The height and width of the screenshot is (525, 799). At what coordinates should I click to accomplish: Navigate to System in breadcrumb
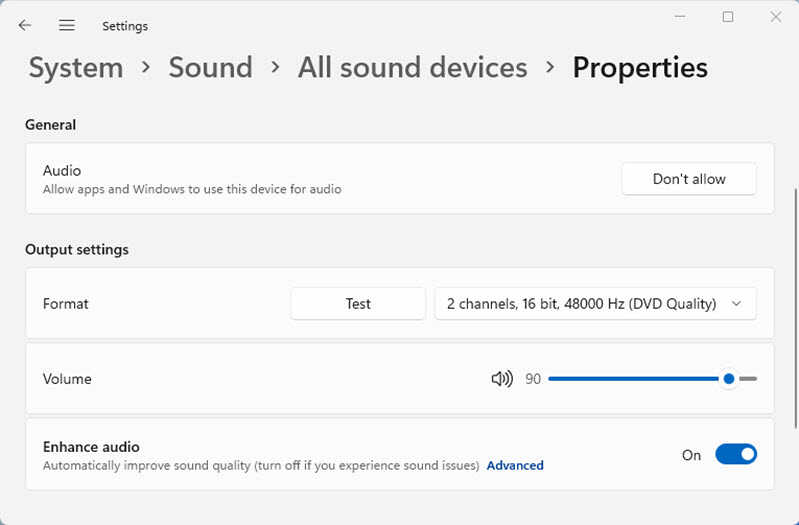point(76,67)
